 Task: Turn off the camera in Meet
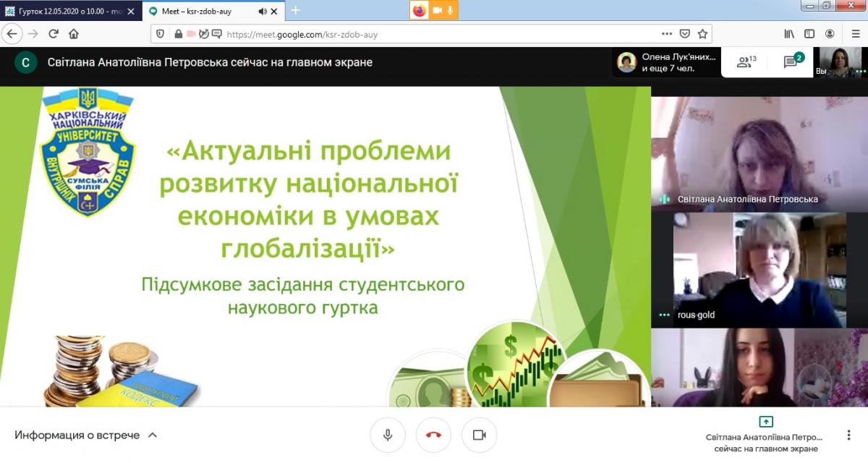(479, 435)
